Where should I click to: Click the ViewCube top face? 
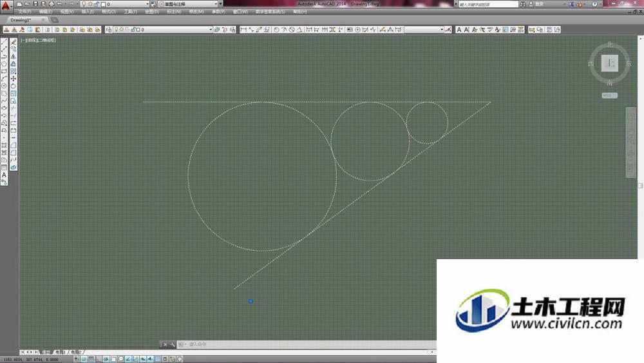(x=609, y=63)
